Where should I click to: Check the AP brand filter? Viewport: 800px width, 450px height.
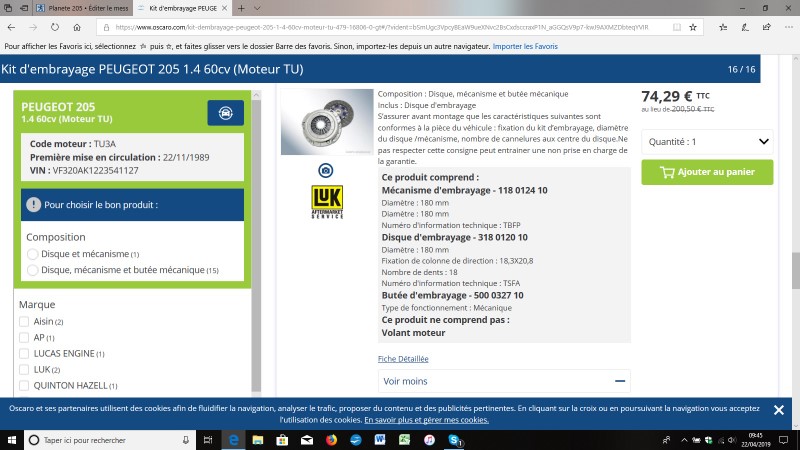click(24, 338)
